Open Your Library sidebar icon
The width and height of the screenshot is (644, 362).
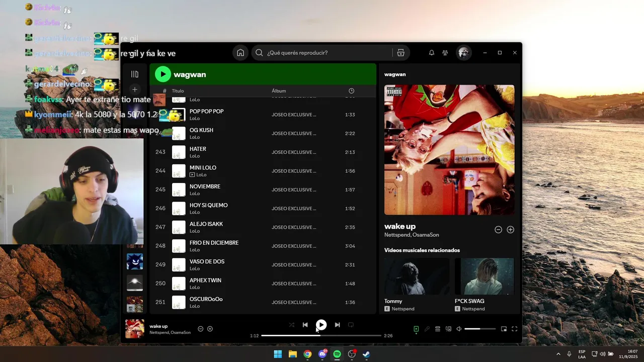(134, 74)
